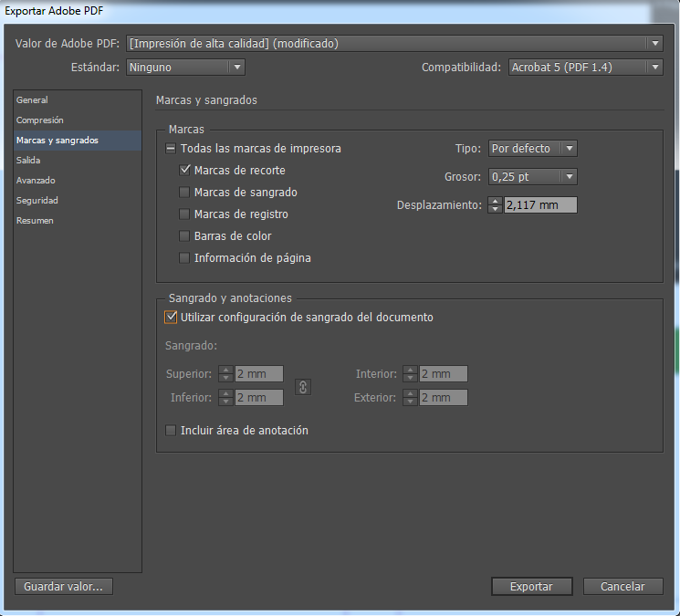
Task: Go to the Compresión section
Action: pyautogui.click(x=78, y=120)
